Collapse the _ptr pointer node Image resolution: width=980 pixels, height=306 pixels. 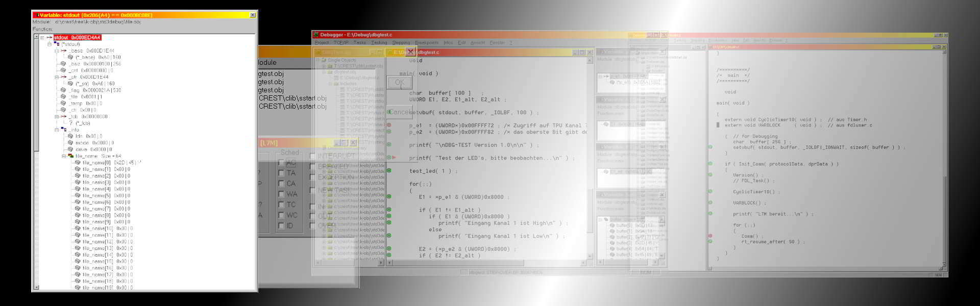(x=57, y=77)
